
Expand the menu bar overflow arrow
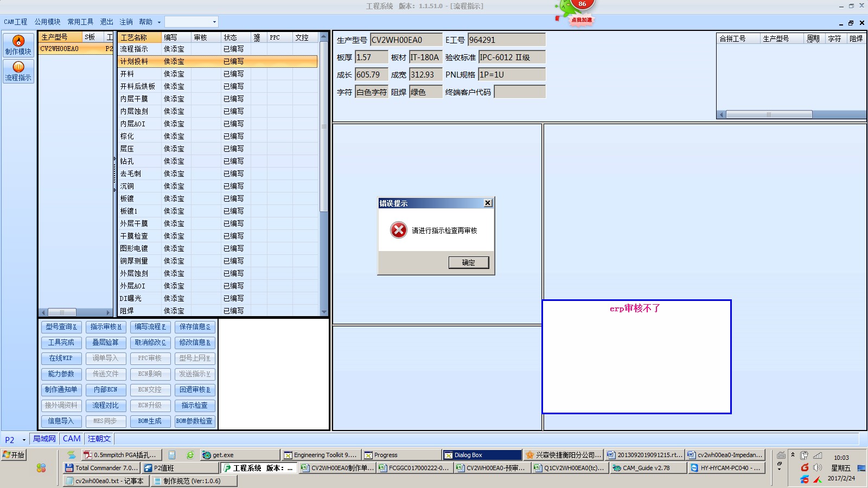click(159, 22)
